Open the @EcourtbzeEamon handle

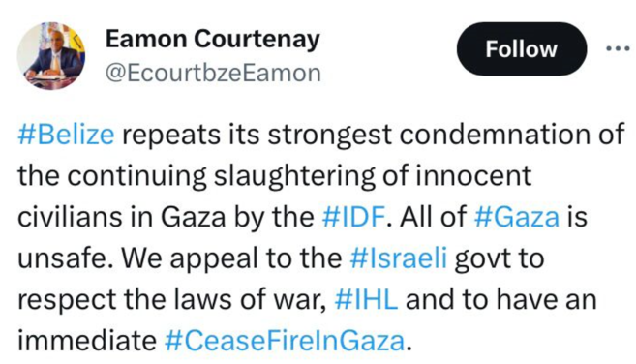tap(213, 73)
